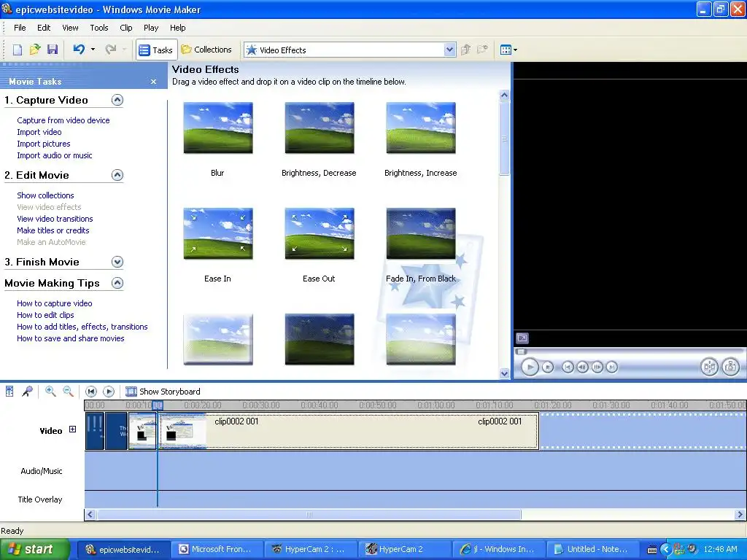This screenshot has height=560, width=747.
Task: Open How to capture video tip
Action: tap(54, 303)
